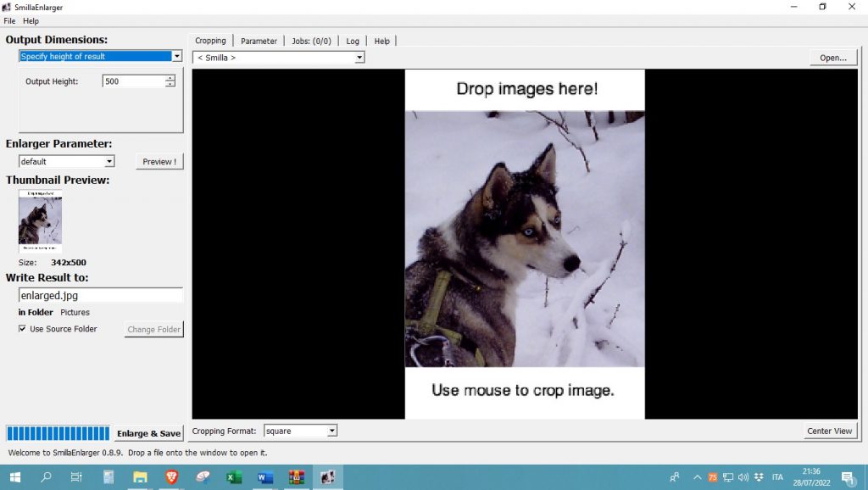This screenshot has height=490, width=868.
Task: Open the Enlarger Parameter default dropdown
Action: tap(109, 162)
